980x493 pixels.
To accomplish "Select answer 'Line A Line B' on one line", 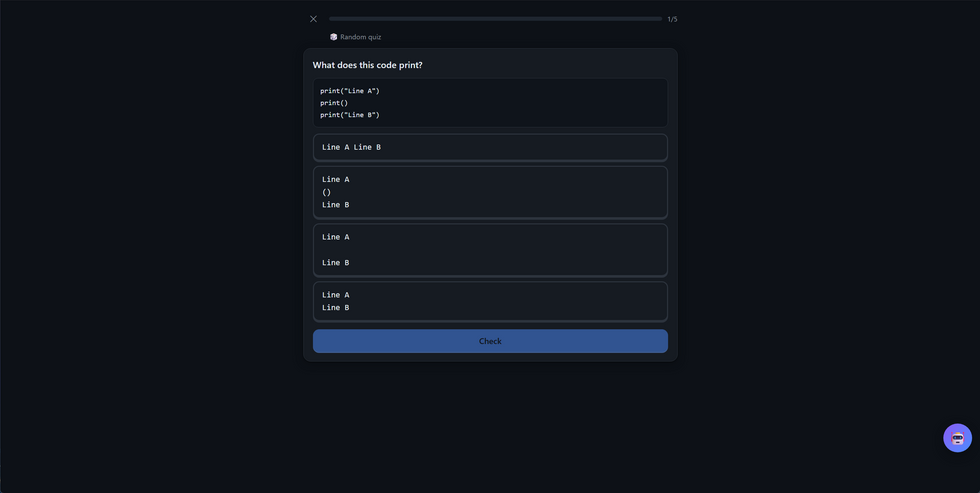I will pos(490,147).
